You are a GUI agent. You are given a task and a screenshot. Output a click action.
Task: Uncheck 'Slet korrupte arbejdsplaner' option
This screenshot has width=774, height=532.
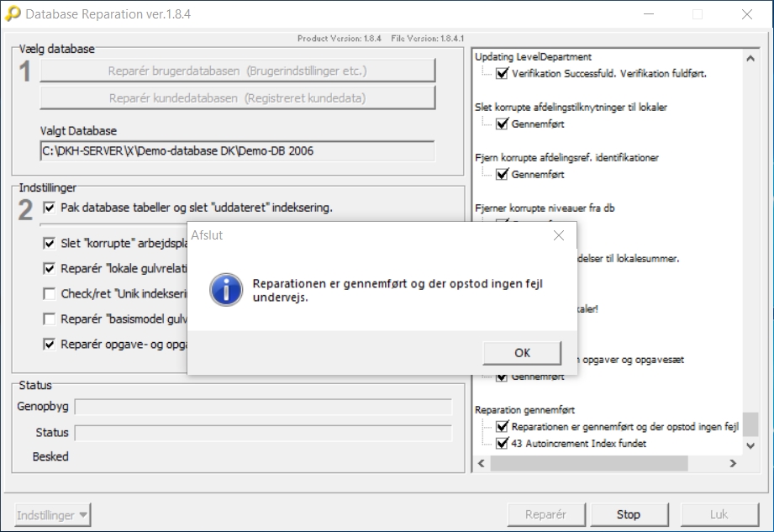(50, 244)
